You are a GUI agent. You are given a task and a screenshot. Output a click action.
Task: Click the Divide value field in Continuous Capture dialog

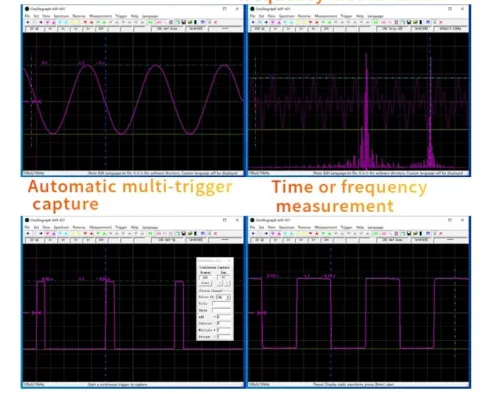[224, 337]
